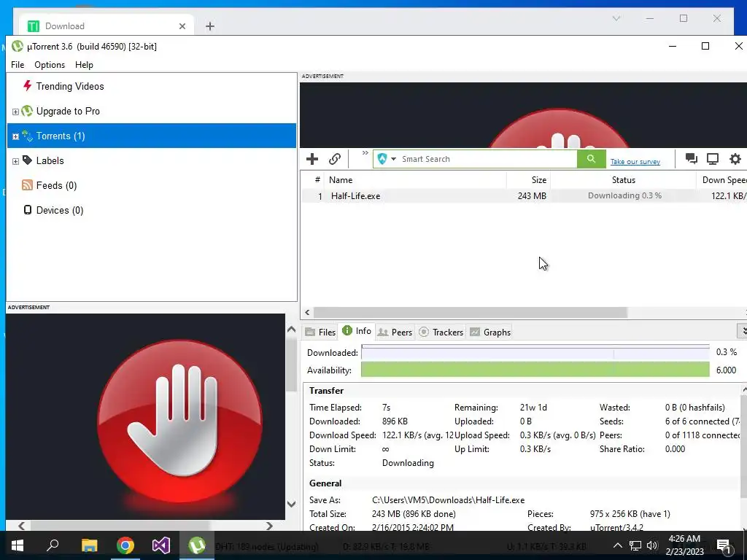Image resolution: width=747 pixels, height=560 pixels.
Task: Select Trending Videos in the sidebar
Action: tap(69, 86)
